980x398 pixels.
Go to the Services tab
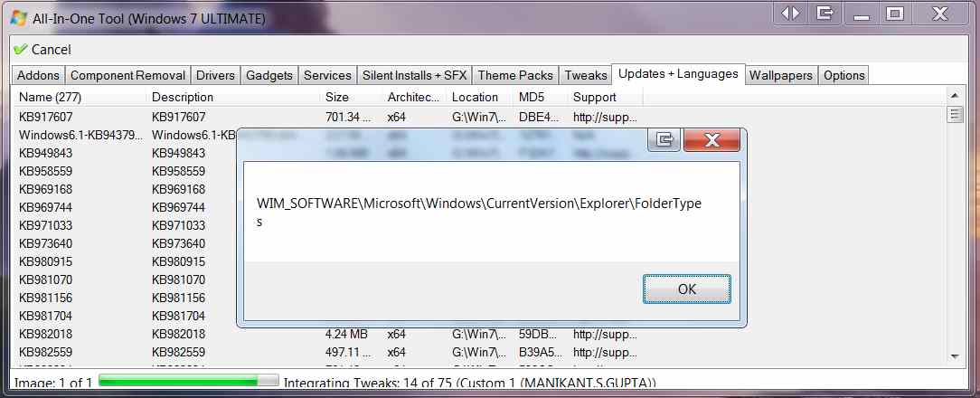point(326,75)
